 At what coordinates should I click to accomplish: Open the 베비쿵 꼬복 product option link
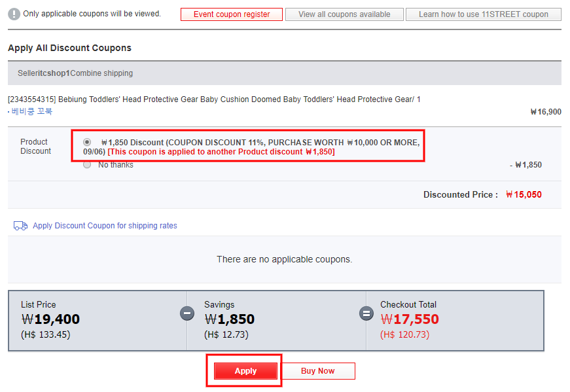[32, 111]
